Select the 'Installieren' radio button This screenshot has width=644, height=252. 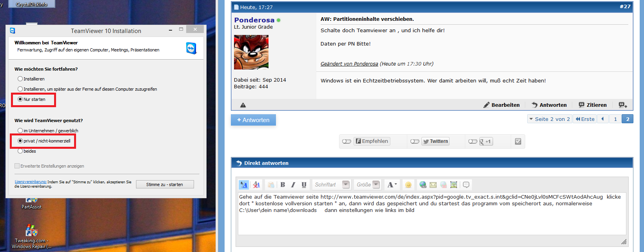coord(20,79)
